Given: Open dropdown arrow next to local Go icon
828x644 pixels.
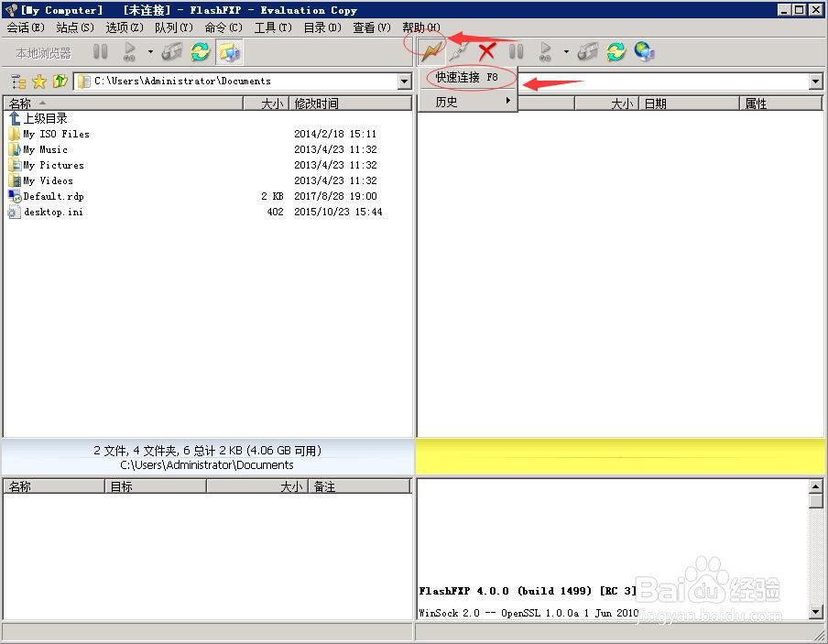Looking at the screenshot, I should 150,52.
